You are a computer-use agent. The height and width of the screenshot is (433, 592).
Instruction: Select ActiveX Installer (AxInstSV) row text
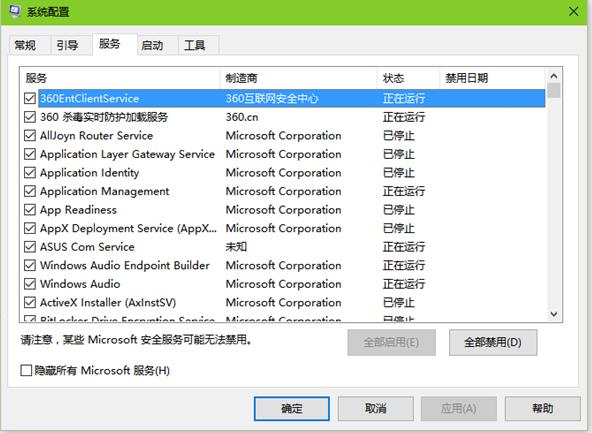point(108,302)
